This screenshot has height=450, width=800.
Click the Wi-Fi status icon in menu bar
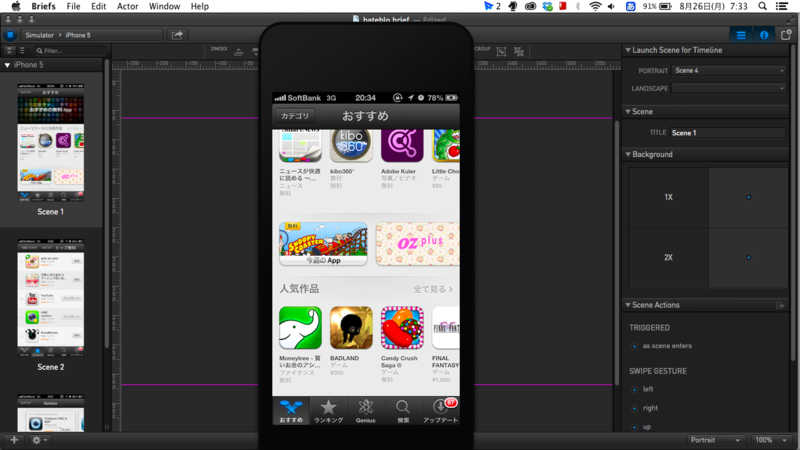click(595, 6)
